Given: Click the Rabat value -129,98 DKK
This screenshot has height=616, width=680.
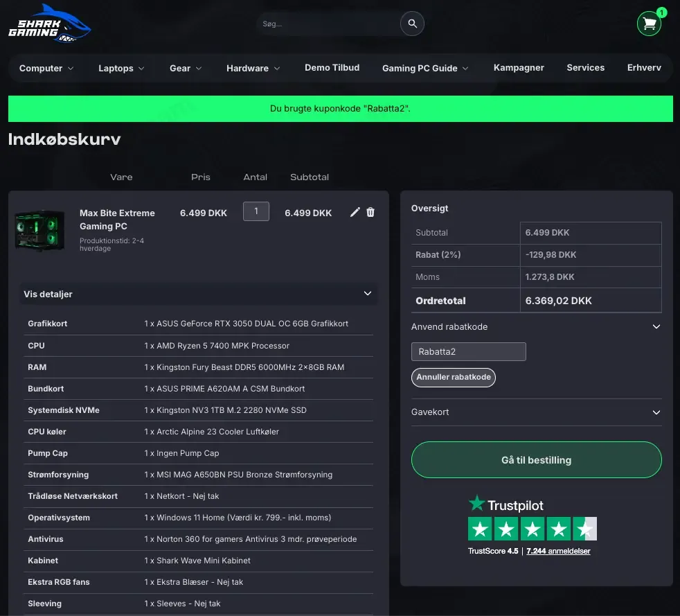Looking at the screenshot, I should point(551,254).
